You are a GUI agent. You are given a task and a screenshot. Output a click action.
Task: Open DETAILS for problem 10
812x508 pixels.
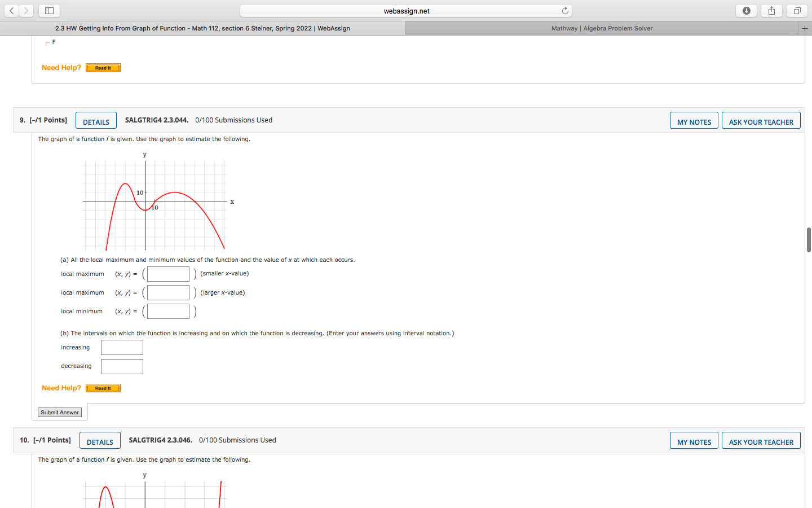[100, 440]
